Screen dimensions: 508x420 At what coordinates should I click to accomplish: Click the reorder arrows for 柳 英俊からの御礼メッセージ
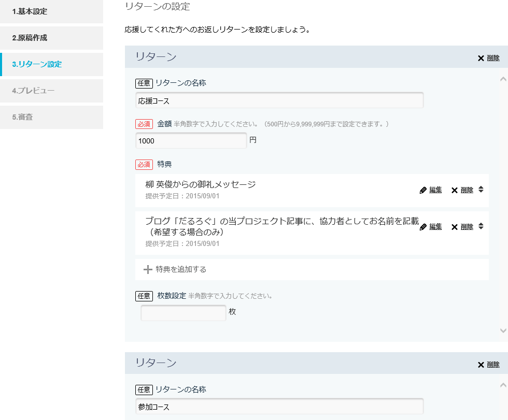(x=481, y=190)
